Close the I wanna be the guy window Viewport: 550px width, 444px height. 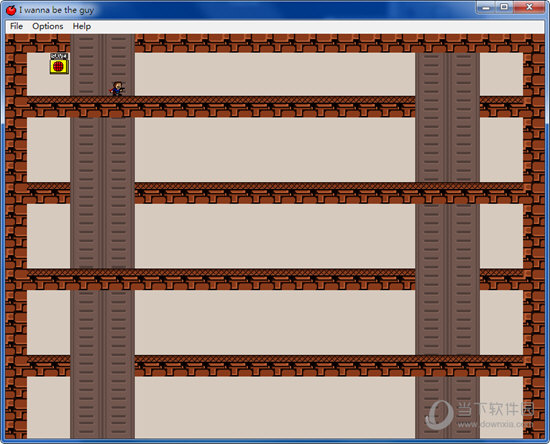tap(529, 7)
